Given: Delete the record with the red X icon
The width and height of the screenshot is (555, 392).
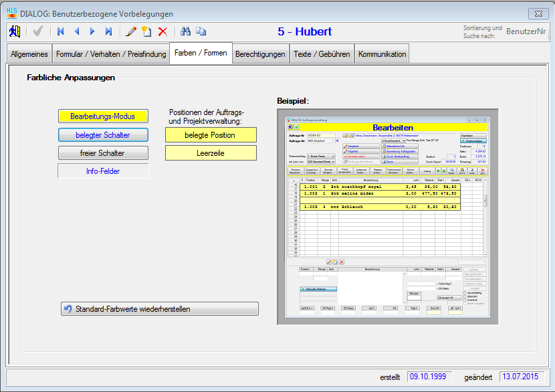Looking at the screenshot, I should point(162,31).
